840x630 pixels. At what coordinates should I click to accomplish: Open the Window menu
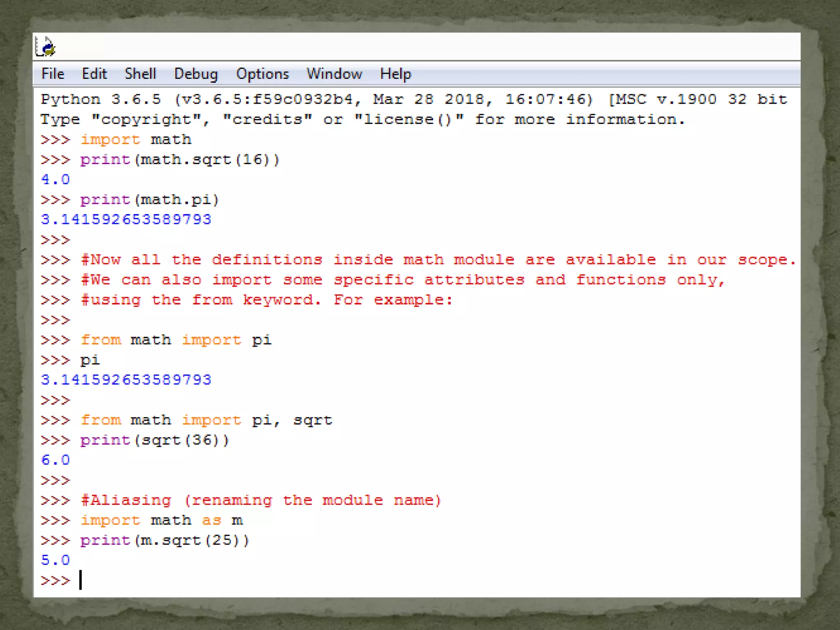point(334,74)
